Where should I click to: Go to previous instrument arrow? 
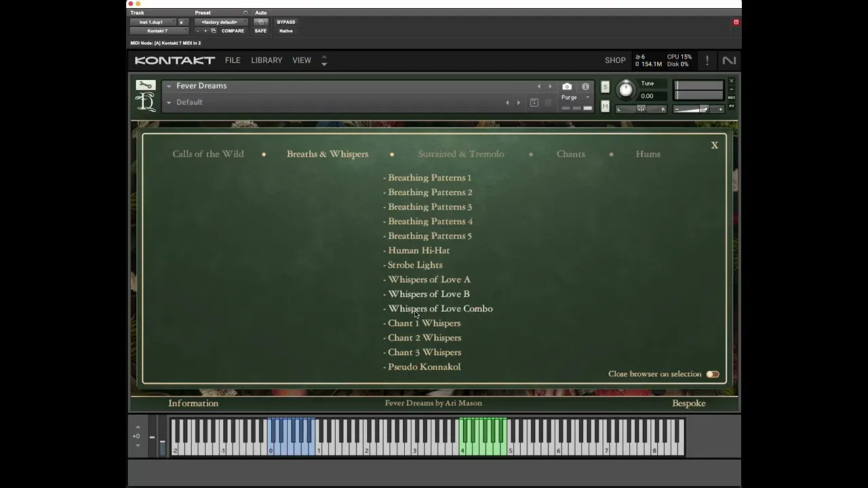539,86
